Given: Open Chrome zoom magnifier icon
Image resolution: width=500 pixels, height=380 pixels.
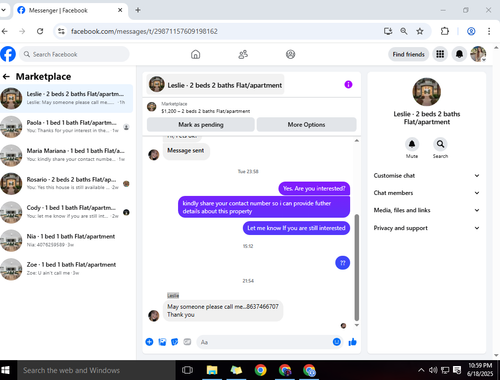Looking at the screenshot, I should pyautogui.click(x=404, y=31).
